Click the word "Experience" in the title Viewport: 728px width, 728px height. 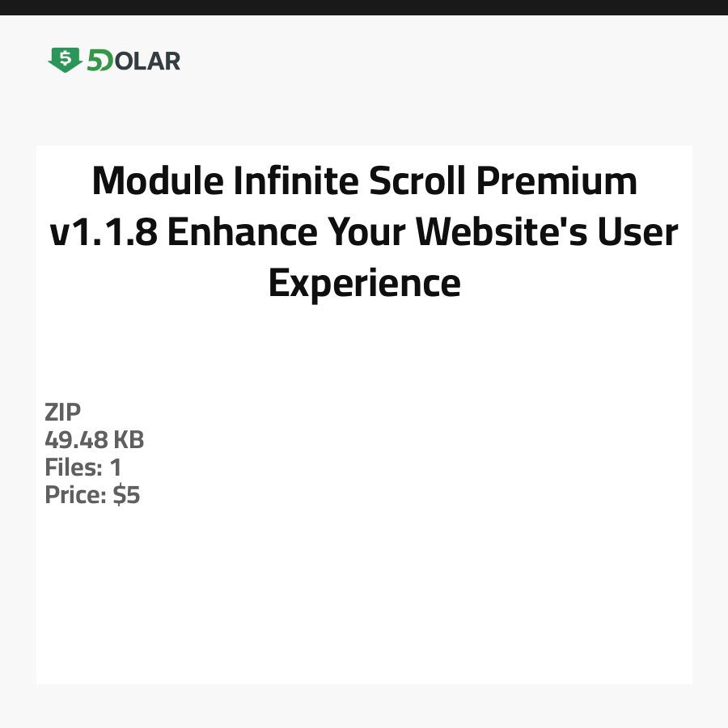pos(364,284)
